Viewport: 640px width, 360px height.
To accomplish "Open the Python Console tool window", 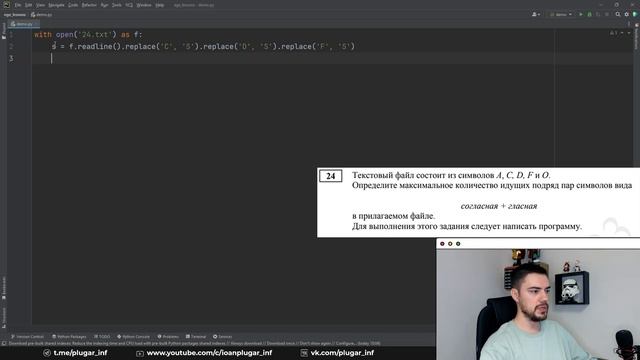I will click(x=133, y=337).
